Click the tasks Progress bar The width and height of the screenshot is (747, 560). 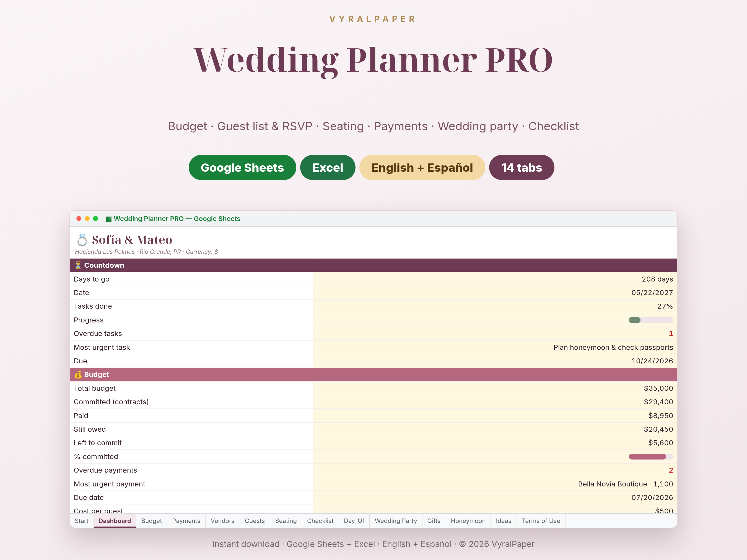(x=651, y=320)
